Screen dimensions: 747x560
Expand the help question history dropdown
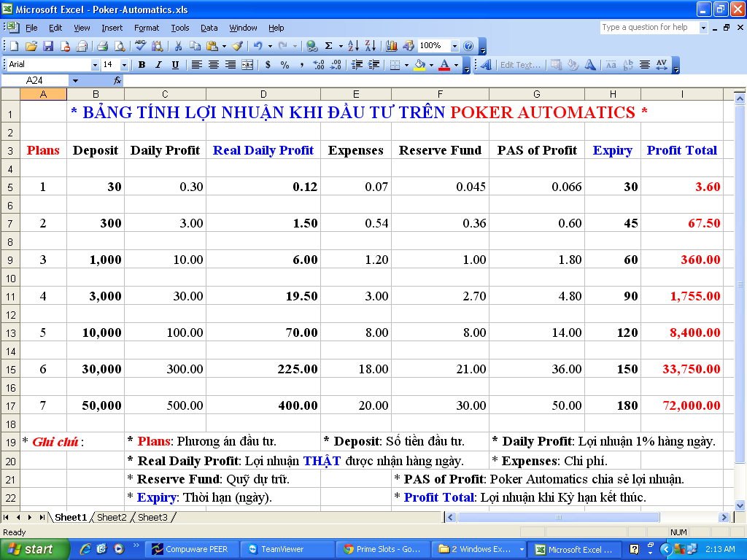coord(703,28)
